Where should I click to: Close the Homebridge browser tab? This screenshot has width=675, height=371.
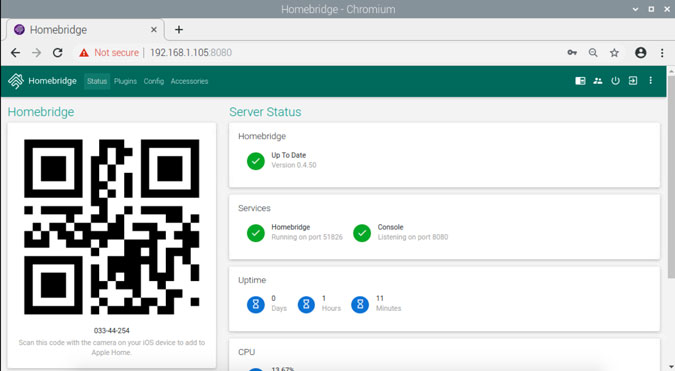[x=154, y=30]
